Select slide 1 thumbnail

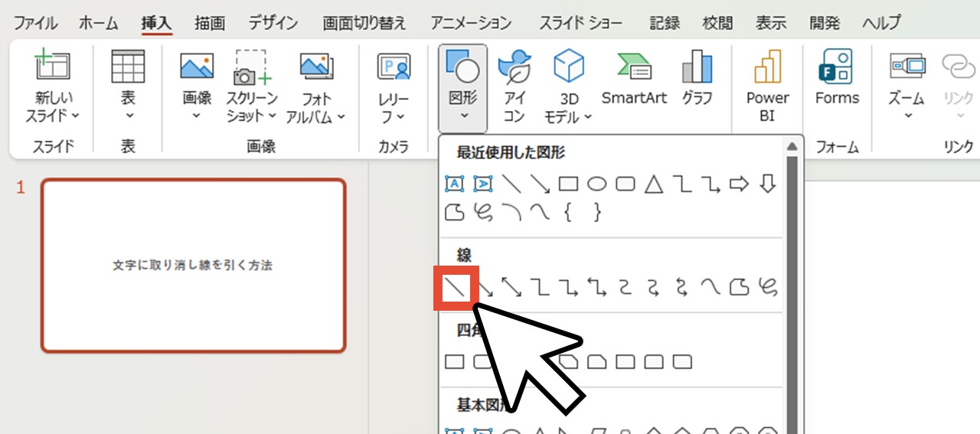(193, 266)
